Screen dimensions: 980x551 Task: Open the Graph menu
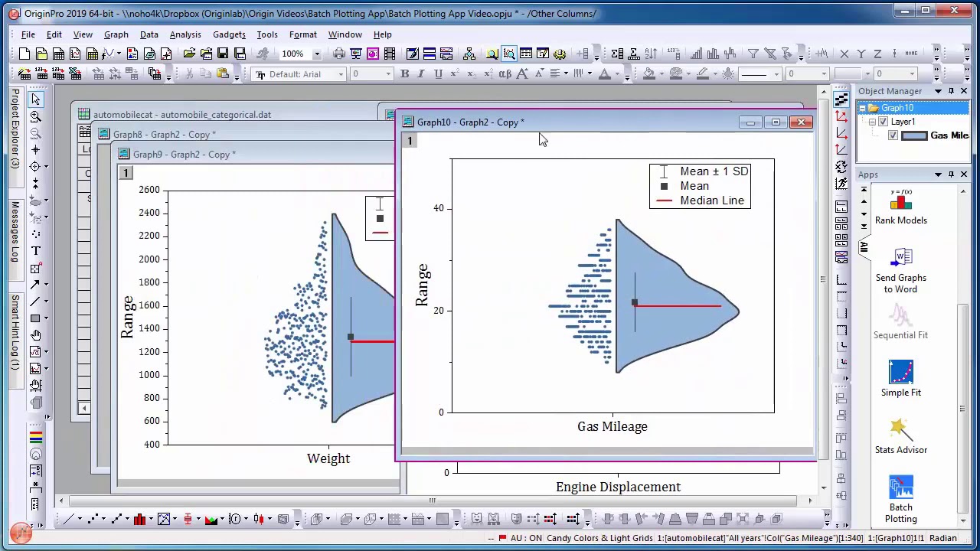[x=116, y=34]
